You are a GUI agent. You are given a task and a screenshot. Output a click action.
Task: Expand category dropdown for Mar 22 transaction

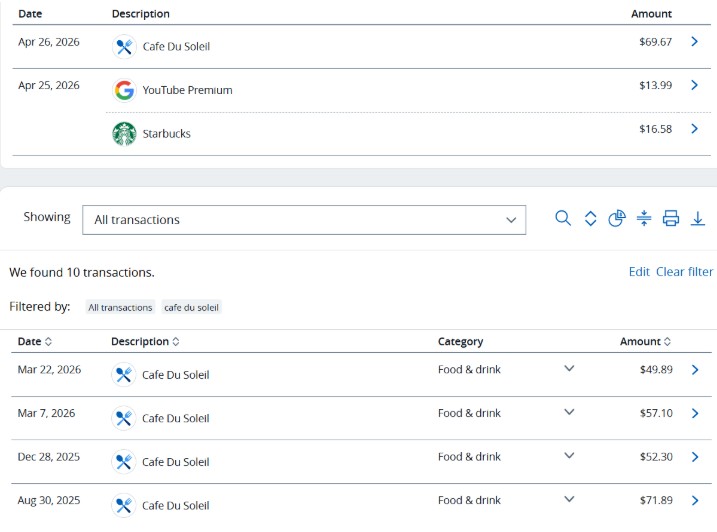(x=569, y=369)
